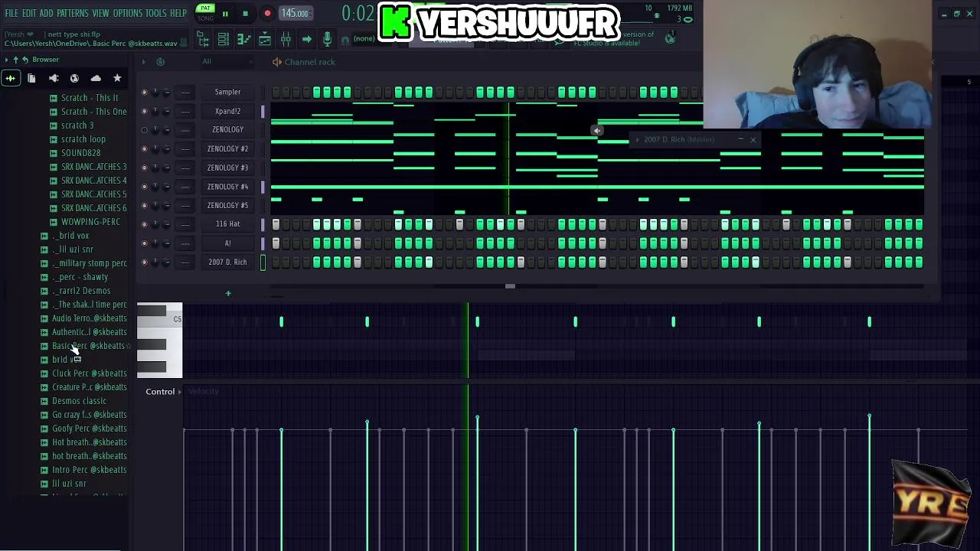
Task: Open the HELP menu
Action: click(x=178, y=14)
